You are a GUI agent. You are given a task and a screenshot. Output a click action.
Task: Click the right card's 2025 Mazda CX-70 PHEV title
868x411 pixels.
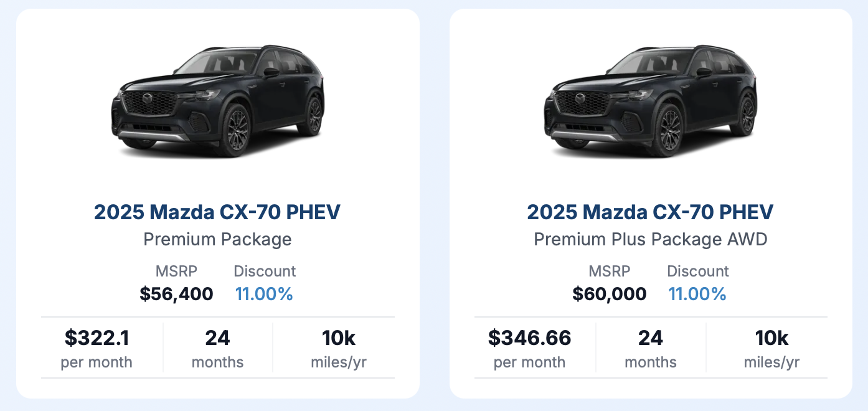(651, 212)
